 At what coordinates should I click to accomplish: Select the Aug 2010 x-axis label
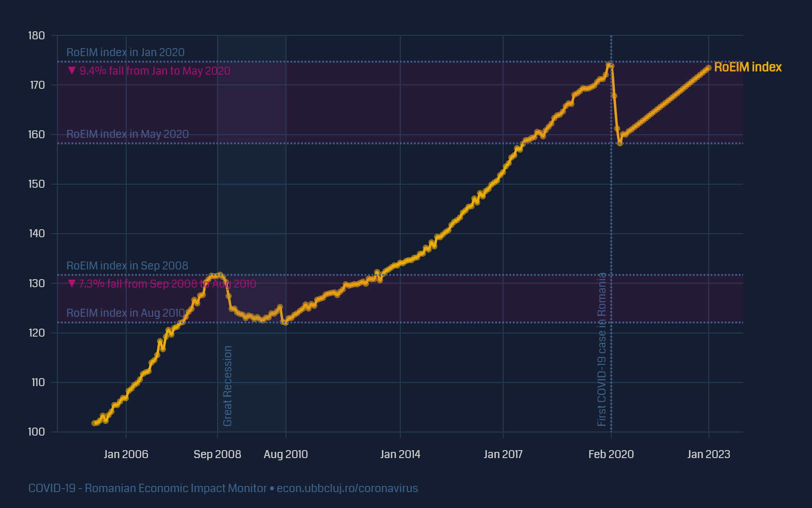point(286,454)
